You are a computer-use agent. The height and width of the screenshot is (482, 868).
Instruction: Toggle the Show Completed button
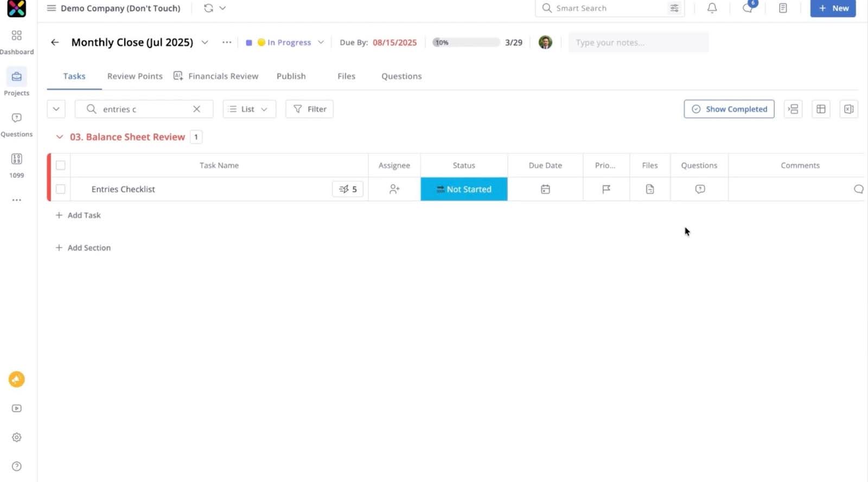click(x=729, y=109)
